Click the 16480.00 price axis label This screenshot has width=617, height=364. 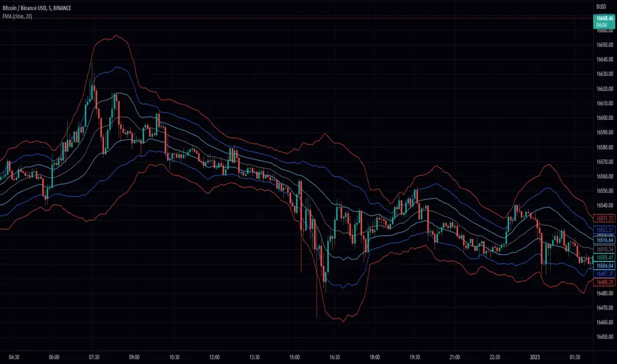[604, 293]
